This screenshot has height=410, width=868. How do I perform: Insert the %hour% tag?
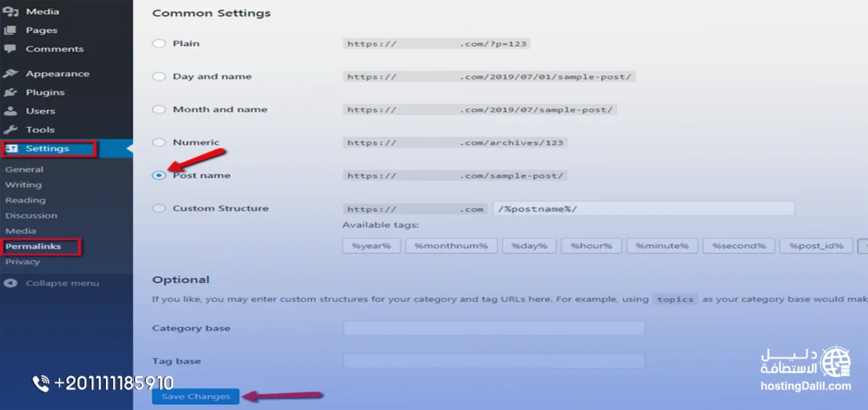[591, 247]
